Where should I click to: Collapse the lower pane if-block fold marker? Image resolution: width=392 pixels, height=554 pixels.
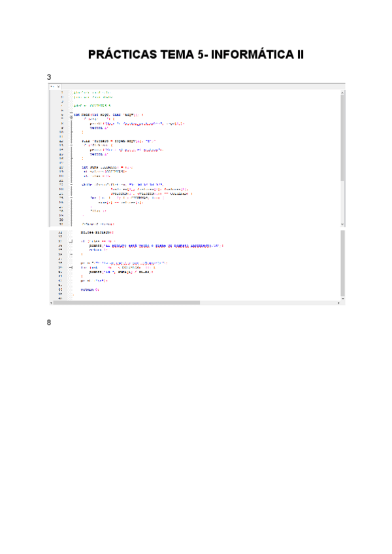[x=71, y=242]
